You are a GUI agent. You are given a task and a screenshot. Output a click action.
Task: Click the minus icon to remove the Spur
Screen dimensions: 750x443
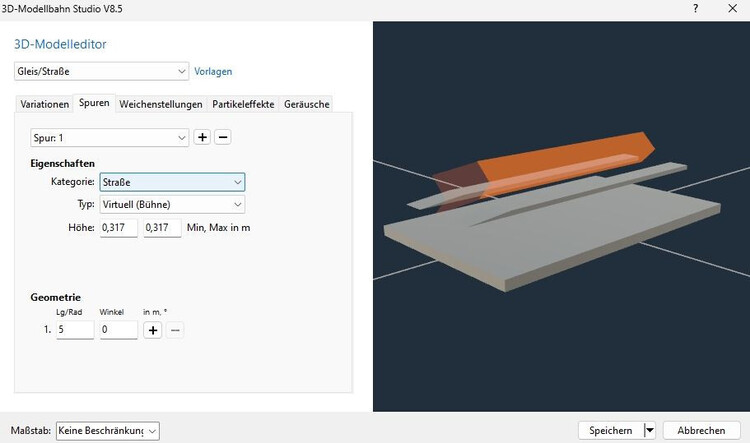click(222, 137)
